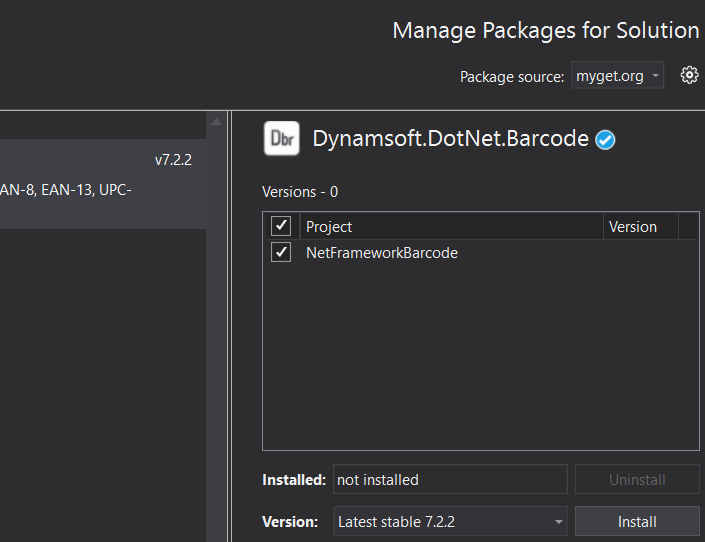The width and height of the screenshot is (705, 542).
Task: Click the 'Package source:' label
Action: pos(511,77)
